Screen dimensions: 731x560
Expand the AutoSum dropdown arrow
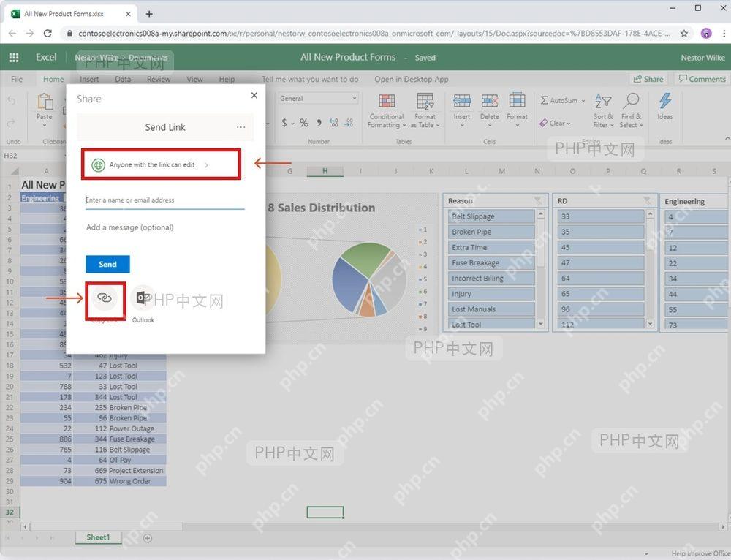pos(583,101)
